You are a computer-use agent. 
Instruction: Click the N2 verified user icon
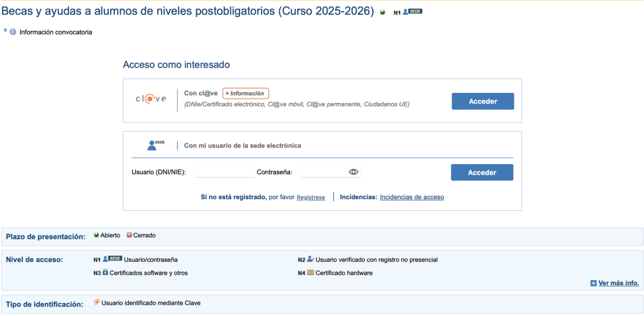pyautogui.click(x=311, y=259)
